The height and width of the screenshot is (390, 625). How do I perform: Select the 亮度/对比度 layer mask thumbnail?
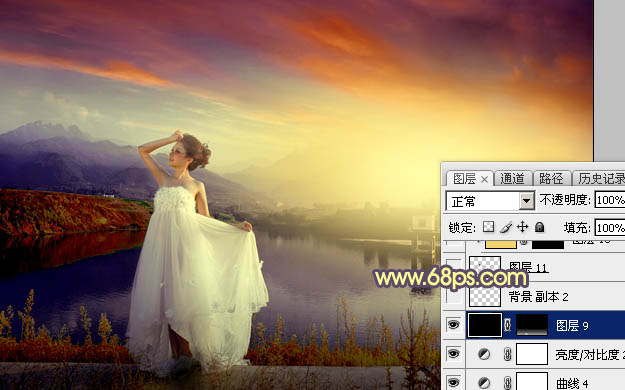pos(532,354)
